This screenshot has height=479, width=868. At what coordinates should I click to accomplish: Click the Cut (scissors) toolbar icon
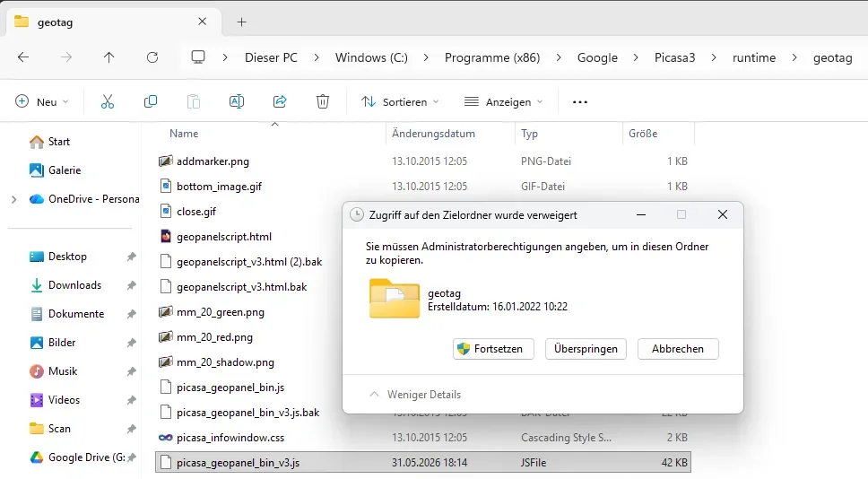click(x=108, y=102)
